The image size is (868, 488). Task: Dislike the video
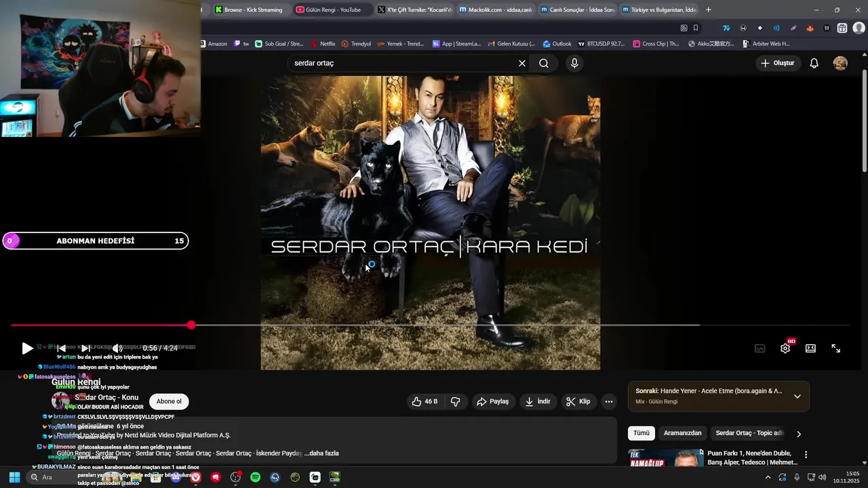(x=456, y=401)
